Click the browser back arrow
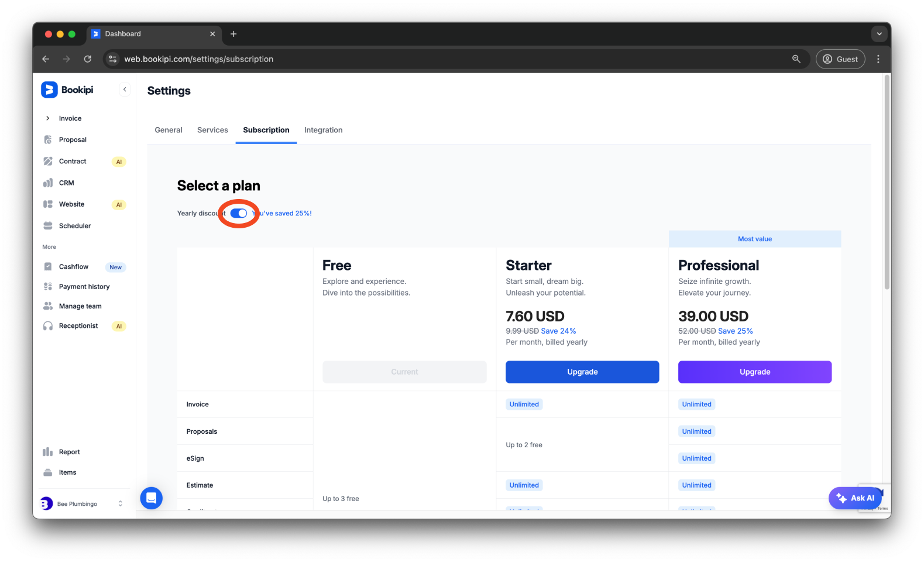Screen dimensions: 924x562 coord(46,59)
